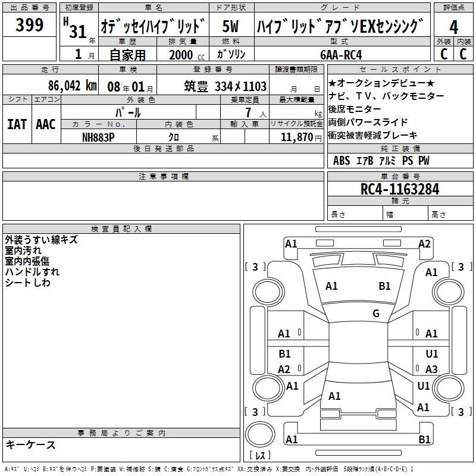Select door shape value 5W
476x476 pixels.
click(x=231, y=26)
